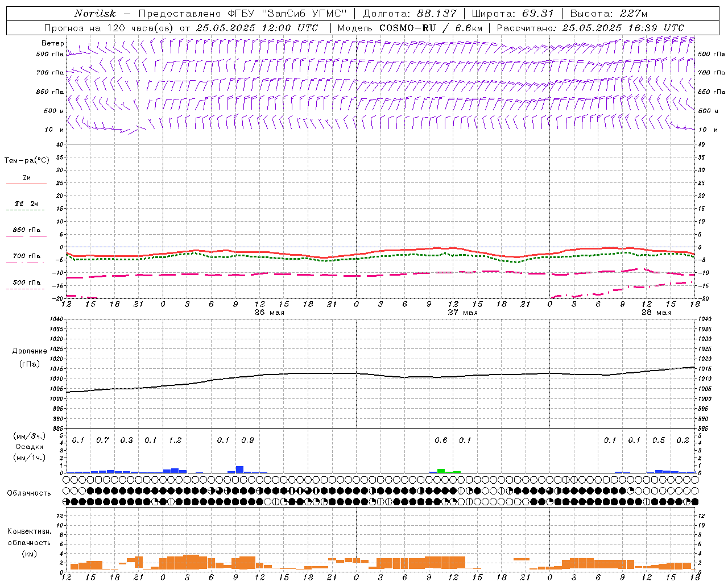Viewport: 728px width, 582px height.
Task: Click the 'Высота: 227м' elevation field
Action: [x=609, y=14]
